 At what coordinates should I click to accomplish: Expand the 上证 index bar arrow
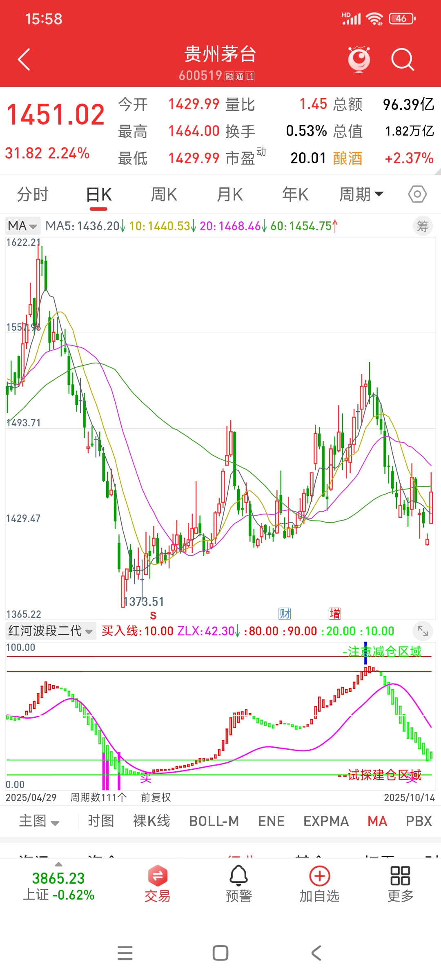point(58,864)
